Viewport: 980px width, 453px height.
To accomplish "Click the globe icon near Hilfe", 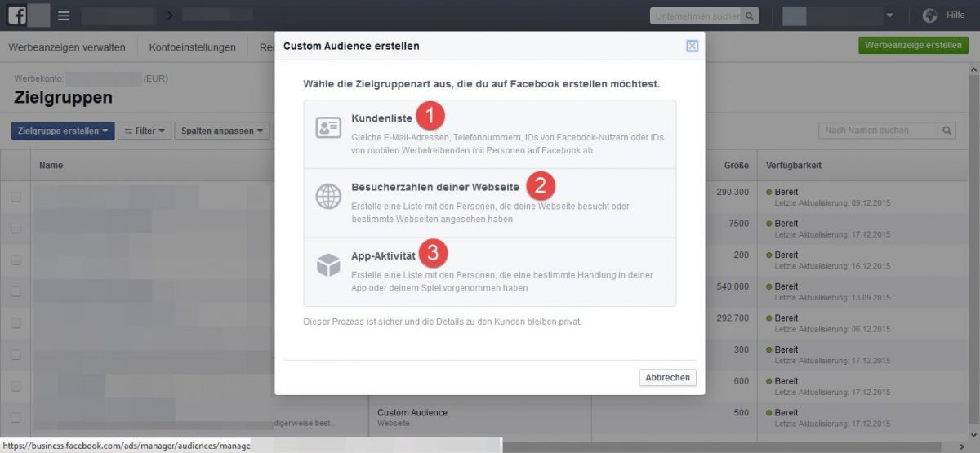I will coord(929,16).
